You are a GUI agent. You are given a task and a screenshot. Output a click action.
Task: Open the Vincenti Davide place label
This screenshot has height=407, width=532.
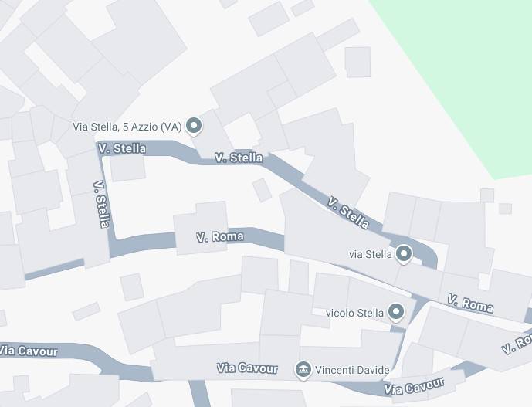click(352, 370)
